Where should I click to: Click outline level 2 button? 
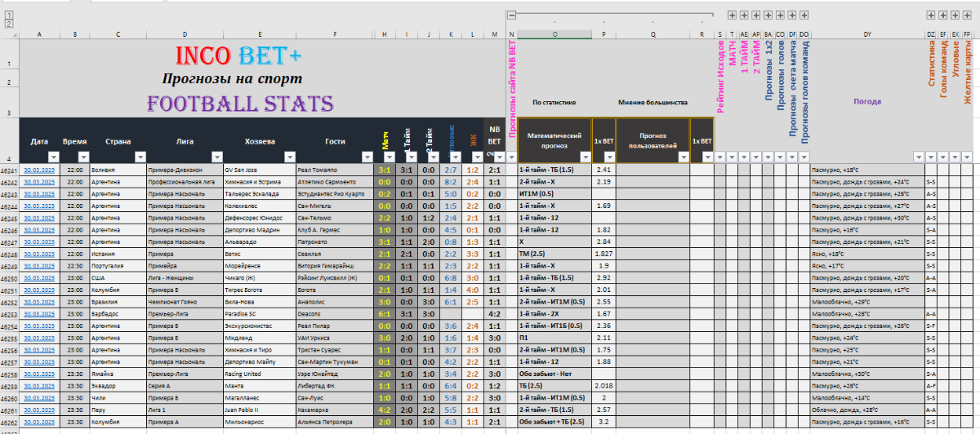pyautogui.click(x=9, y=24)
